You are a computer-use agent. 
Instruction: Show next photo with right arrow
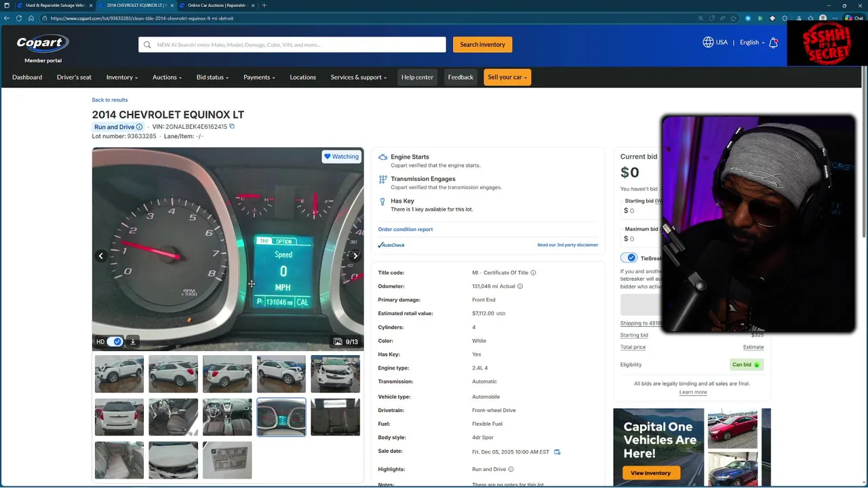point(355,256)
